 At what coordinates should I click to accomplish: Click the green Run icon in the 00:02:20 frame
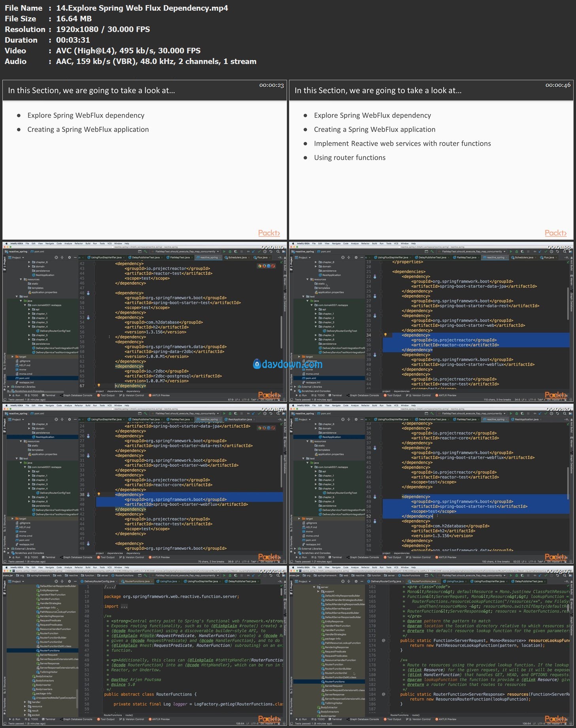(511, 414)
